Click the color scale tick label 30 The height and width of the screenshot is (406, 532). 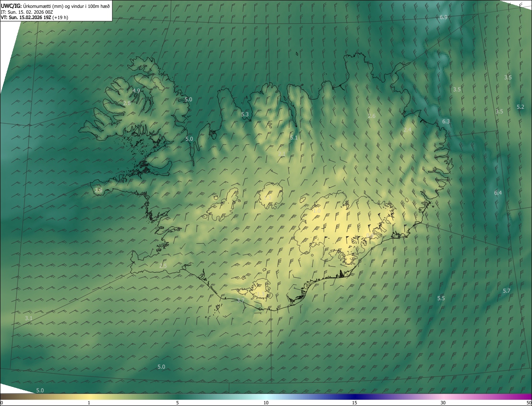coord(443,403)
